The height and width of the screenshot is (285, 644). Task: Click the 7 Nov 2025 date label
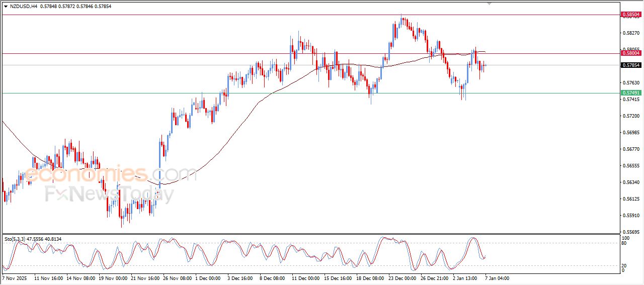point(15,277)
